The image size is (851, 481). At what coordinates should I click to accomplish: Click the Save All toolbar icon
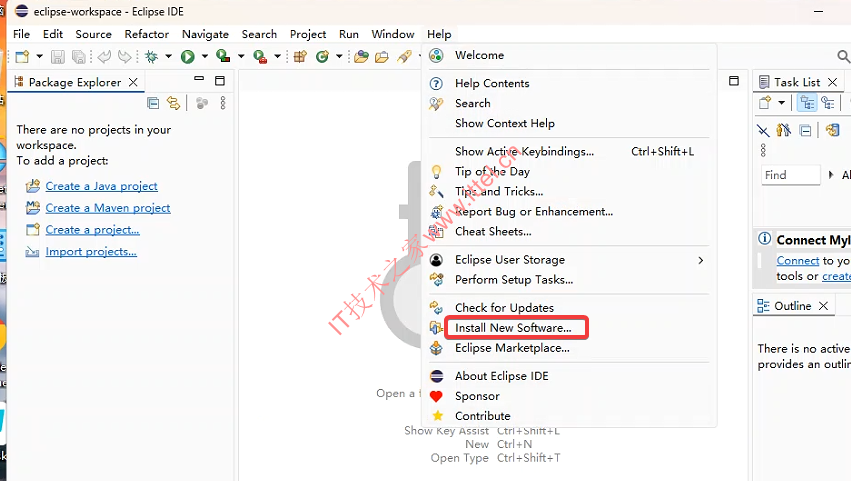(79, 56)
